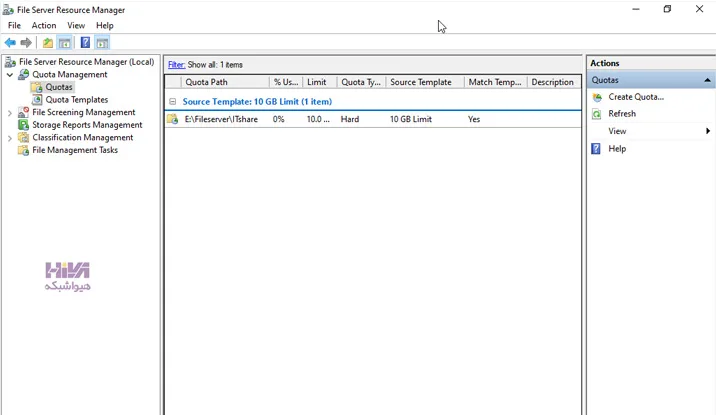Sort by the Quota Path column header

click(224, 82)
